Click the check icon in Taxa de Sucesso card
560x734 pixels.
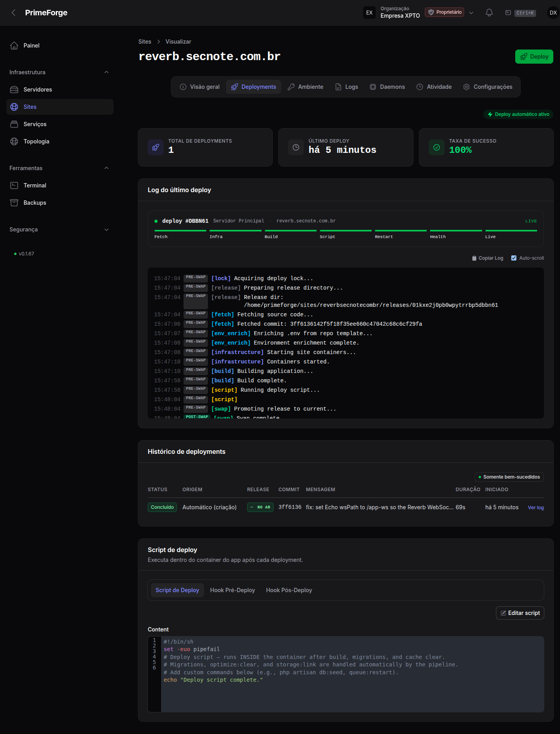[x=437, y=147]
